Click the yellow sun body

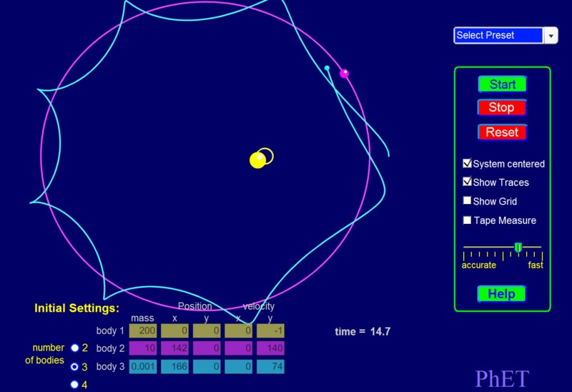pyautogui.click(x=258, y=160)
